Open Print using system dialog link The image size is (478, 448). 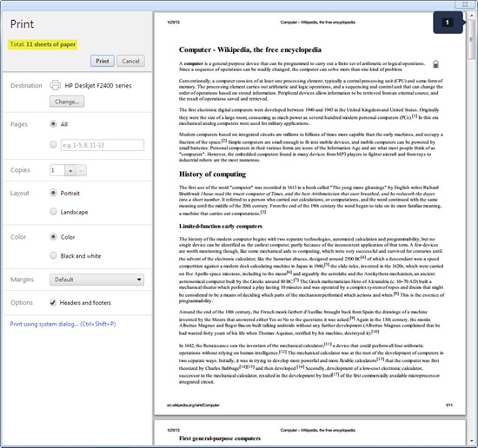(63, 324)
